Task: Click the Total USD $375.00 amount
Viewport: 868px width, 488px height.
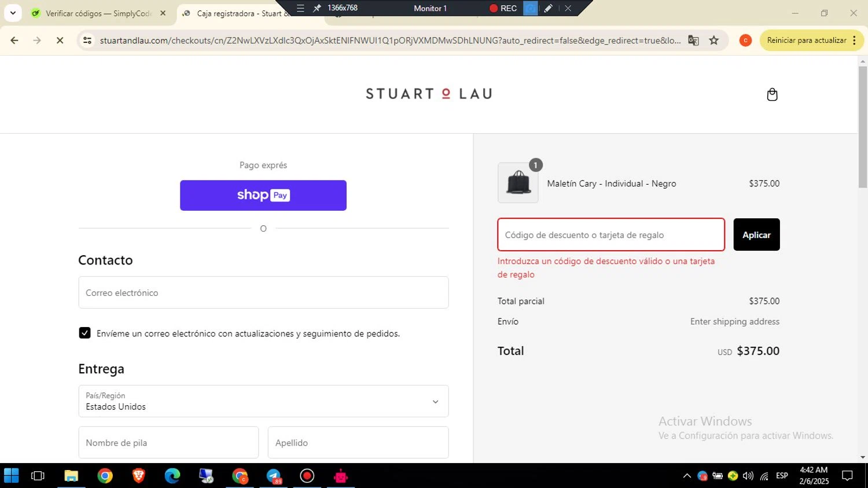Action: (749, 351)
